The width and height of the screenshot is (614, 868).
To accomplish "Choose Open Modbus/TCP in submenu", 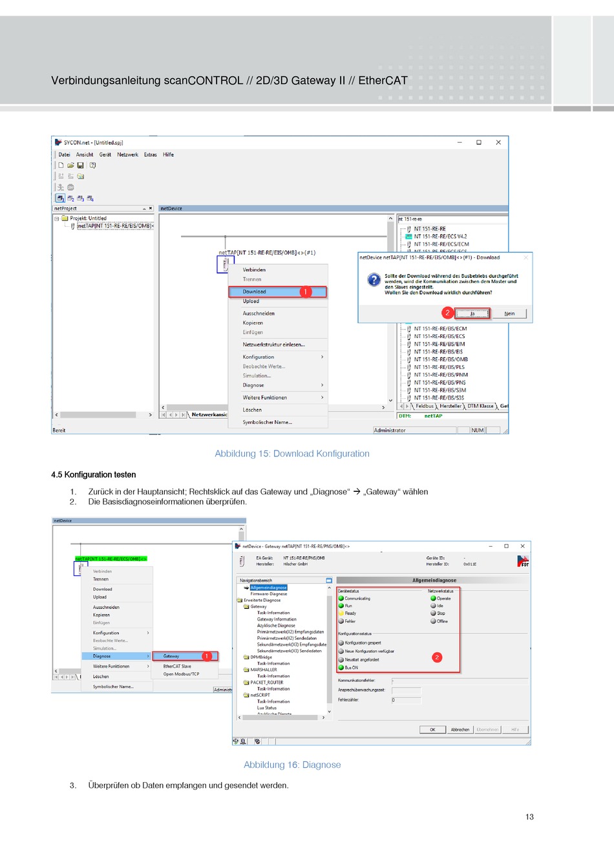I will 181,674.
